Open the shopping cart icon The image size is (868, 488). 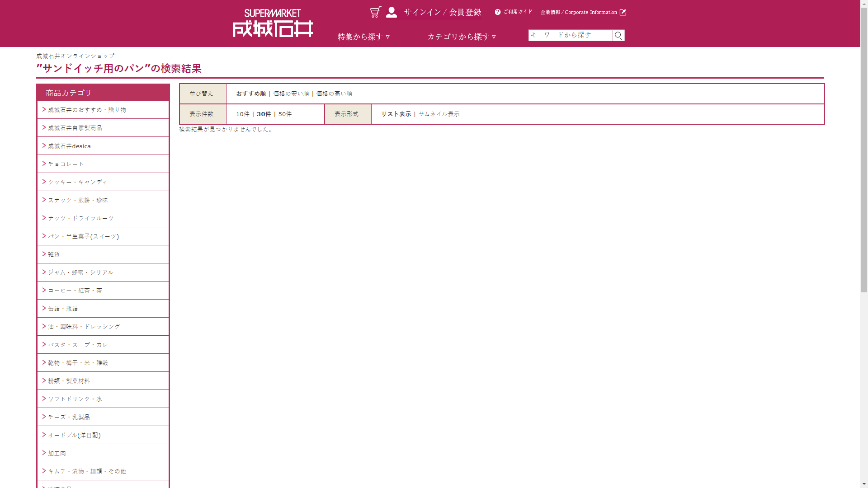375,12
